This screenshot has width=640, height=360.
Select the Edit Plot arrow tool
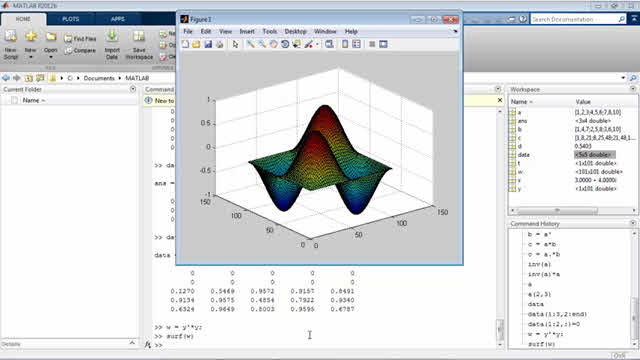click(236, 44)
